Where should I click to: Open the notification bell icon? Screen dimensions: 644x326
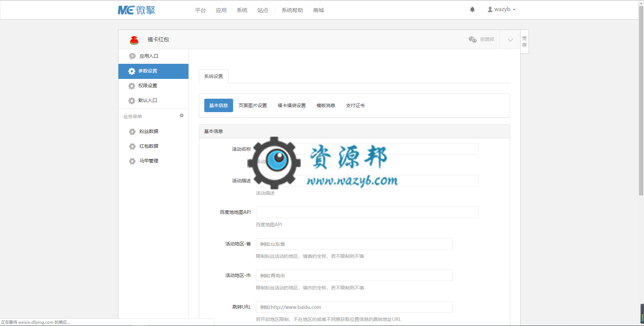tap(472, 9)
